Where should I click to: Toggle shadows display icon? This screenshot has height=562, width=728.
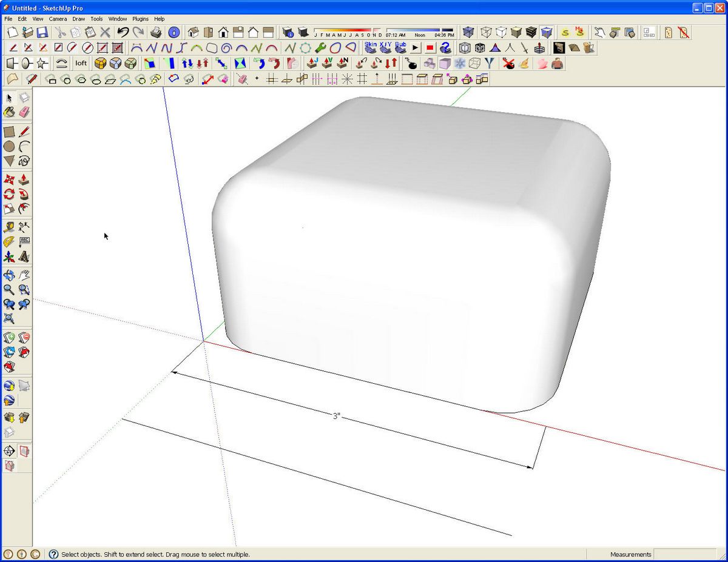coord(304,32)
